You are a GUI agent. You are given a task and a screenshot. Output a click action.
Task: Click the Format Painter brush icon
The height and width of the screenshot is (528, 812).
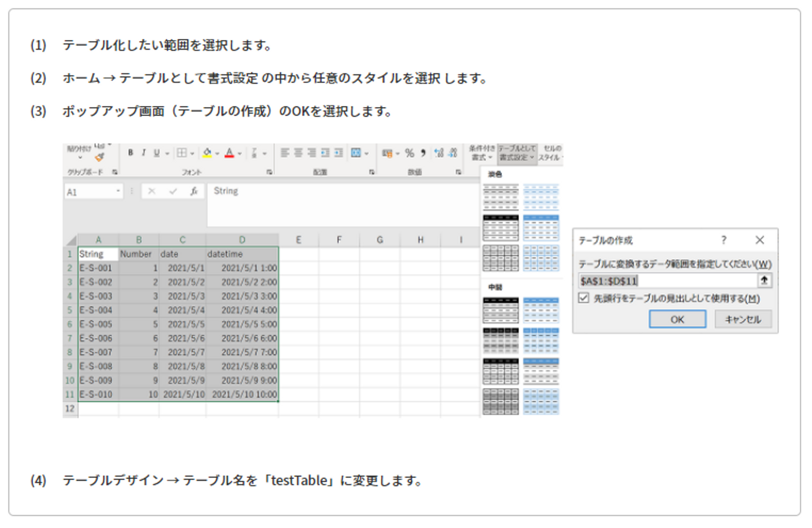[100, 157]
